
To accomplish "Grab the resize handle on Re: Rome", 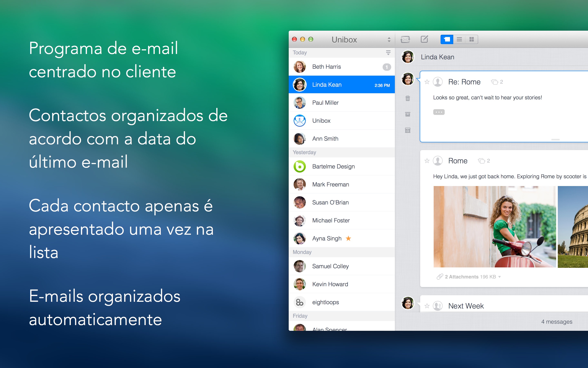I will [556, 139].
